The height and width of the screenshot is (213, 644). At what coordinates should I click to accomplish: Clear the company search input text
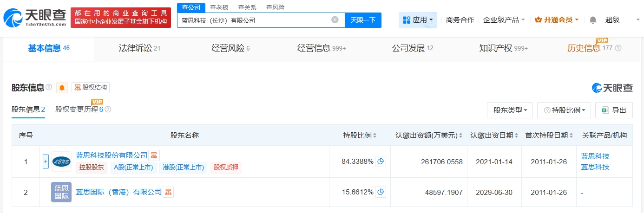335,20
